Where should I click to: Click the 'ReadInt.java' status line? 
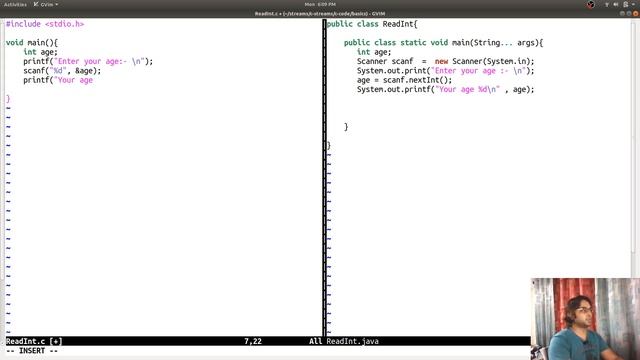tap(353, 341)
